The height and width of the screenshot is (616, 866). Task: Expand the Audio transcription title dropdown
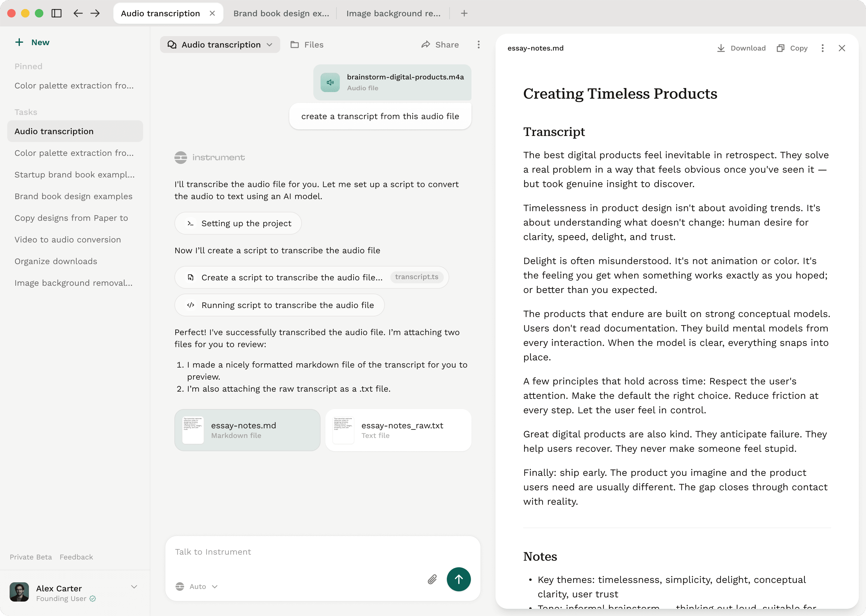220,45
